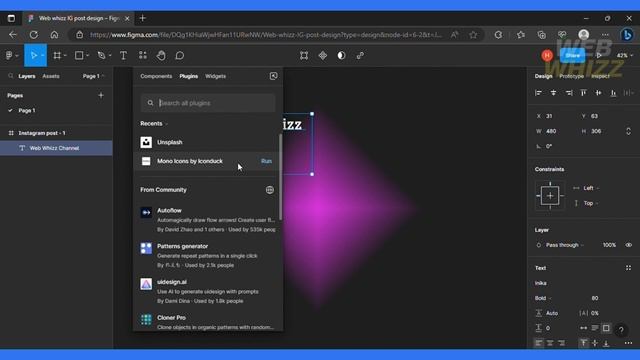Select the Text tool
The width and height of the screenshot is (640, 360).
click(x=123, y=56)
